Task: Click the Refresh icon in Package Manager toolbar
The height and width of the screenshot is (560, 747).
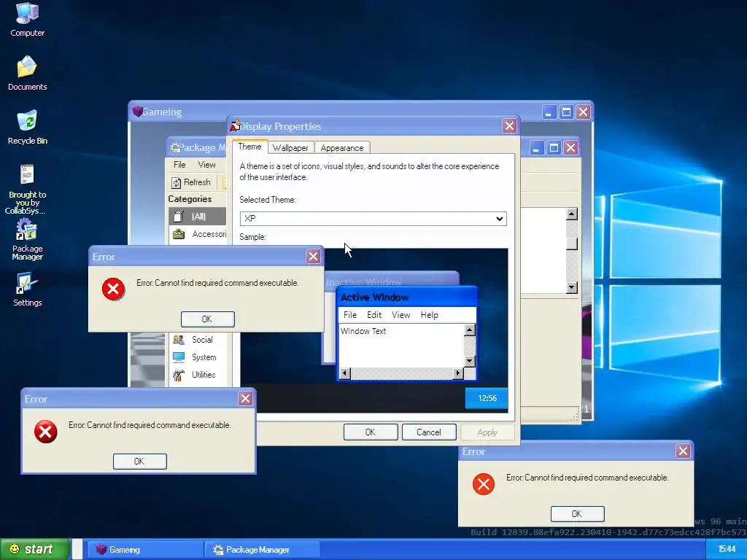Action: pyautogui.click(x=176, y=182)
